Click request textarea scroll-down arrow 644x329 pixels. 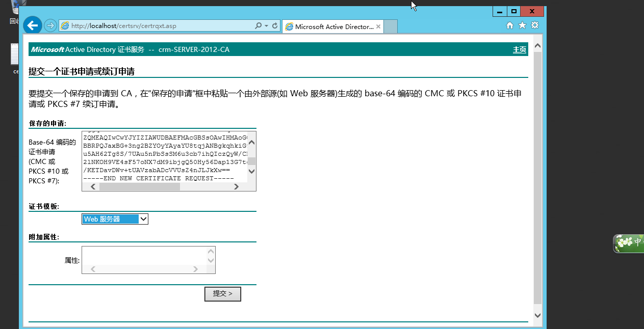[x=251, y=172]
